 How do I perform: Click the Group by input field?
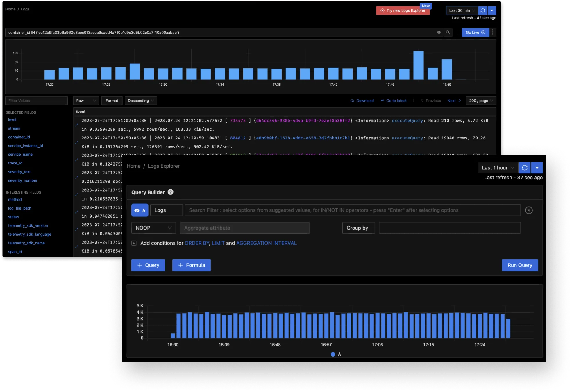point(450,228)
